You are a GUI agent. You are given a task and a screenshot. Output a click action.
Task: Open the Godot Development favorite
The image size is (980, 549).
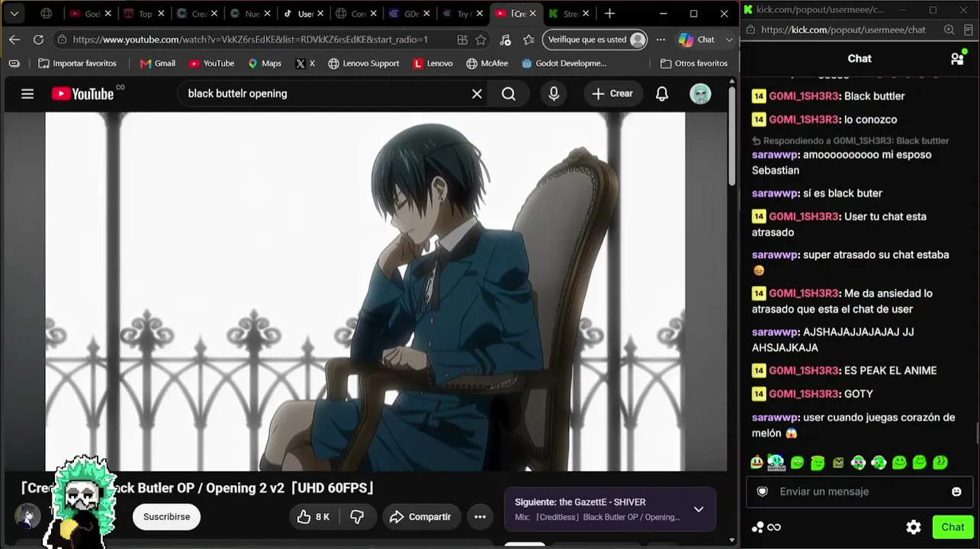click(x=564, y=63)
